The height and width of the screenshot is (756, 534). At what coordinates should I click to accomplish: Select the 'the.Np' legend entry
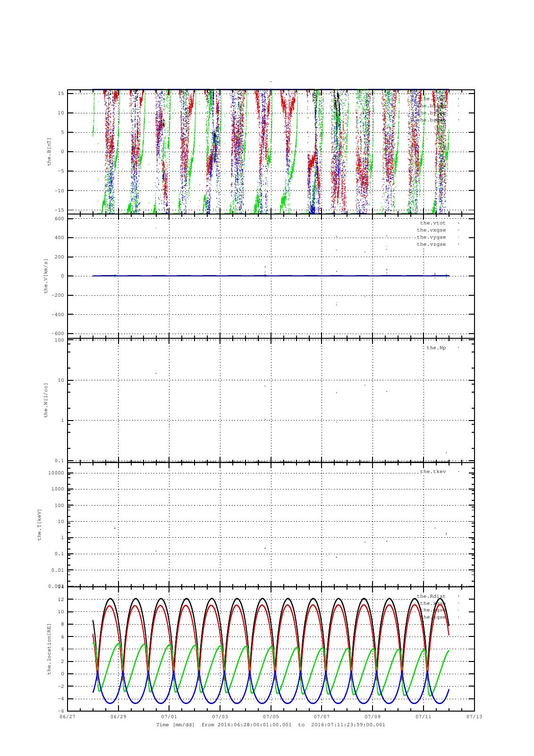pyautogui.click(x=436, y=348)
